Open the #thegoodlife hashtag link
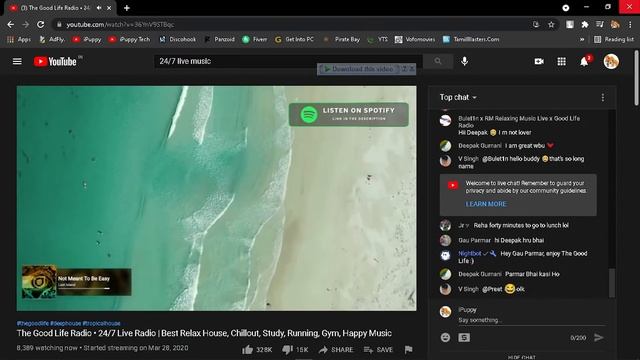This screenshot has width=640, height=360. (x=33, y=323)
